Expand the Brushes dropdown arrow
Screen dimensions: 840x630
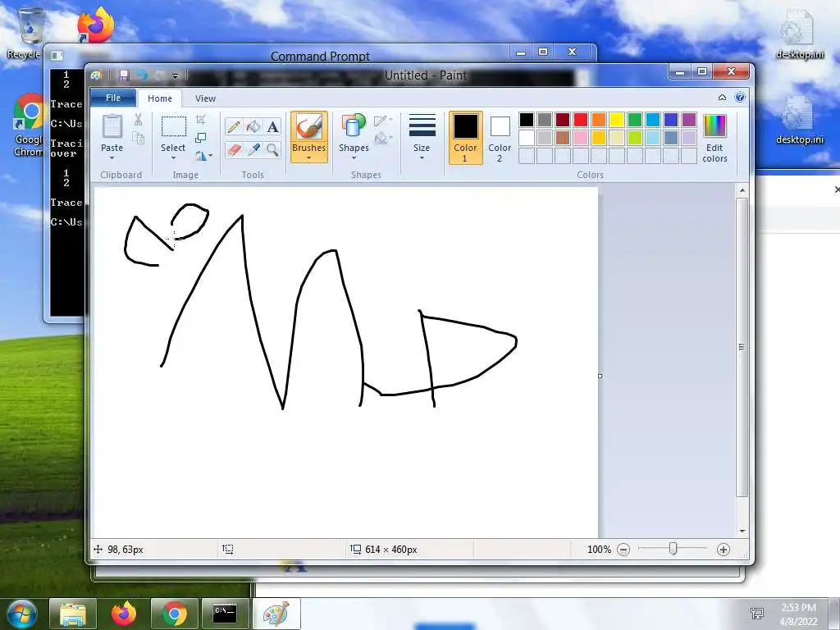pos(309,158)
